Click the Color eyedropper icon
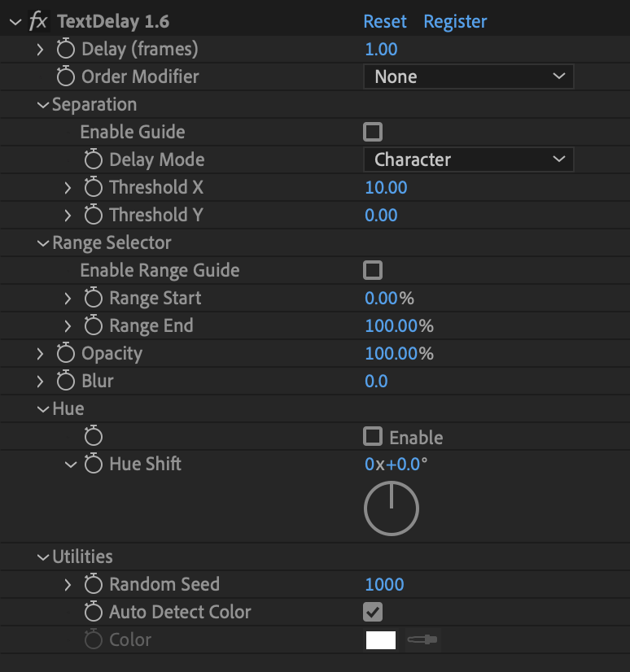Image resolution: width=630 pixels, height=672 pixels. (x=423, y=640)
